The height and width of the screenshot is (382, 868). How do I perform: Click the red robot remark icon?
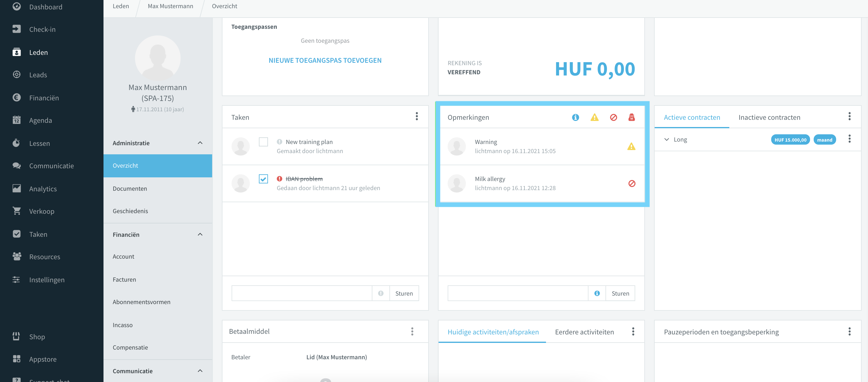click(632, 117)
